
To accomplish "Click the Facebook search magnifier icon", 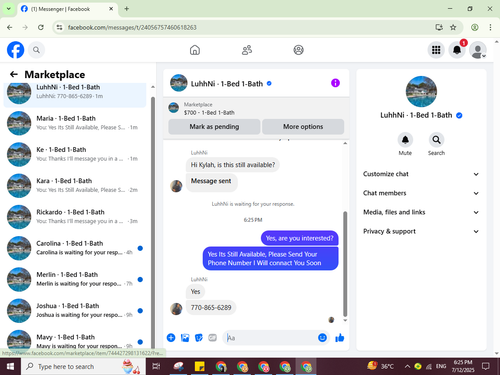I will (36, 50).
